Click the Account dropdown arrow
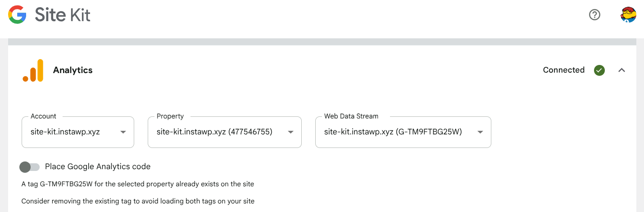 [123, 132]
